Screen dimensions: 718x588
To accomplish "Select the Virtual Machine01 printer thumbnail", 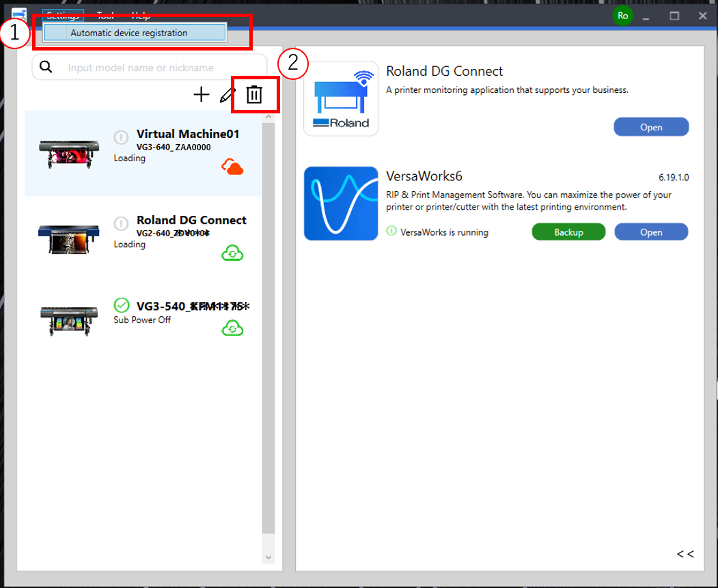I will [x=69, y=154].
